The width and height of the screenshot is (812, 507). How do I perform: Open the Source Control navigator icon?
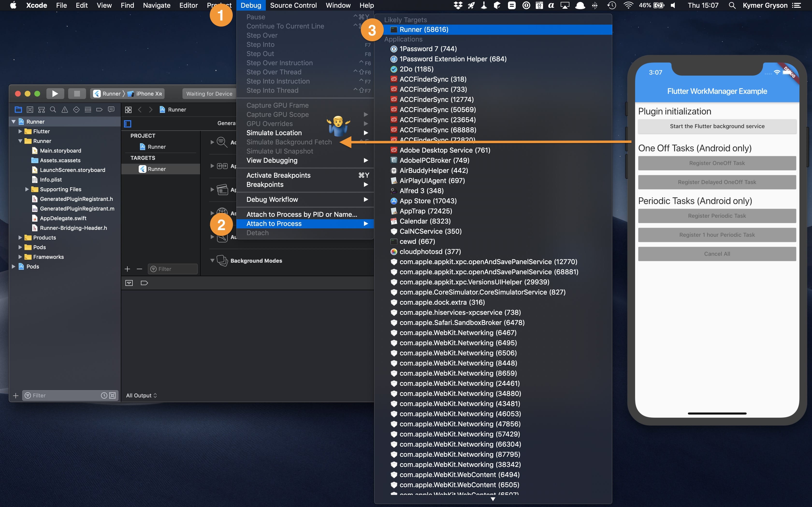tap(30, 110)
